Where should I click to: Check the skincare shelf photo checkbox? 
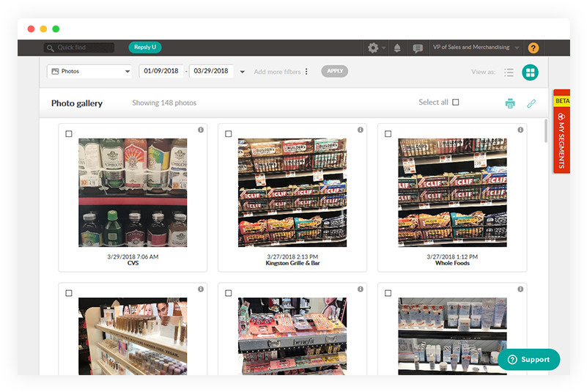pos(388,293)
